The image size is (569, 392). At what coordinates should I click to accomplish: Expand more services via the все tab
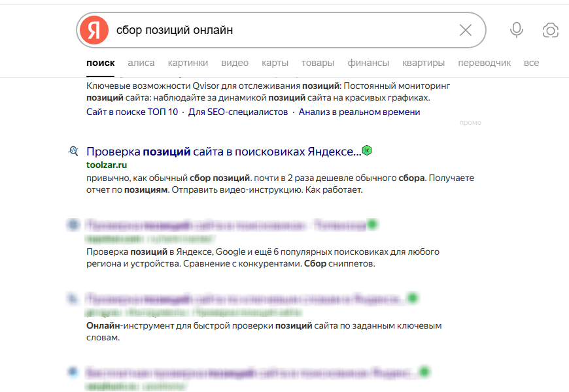pos(532,62)
